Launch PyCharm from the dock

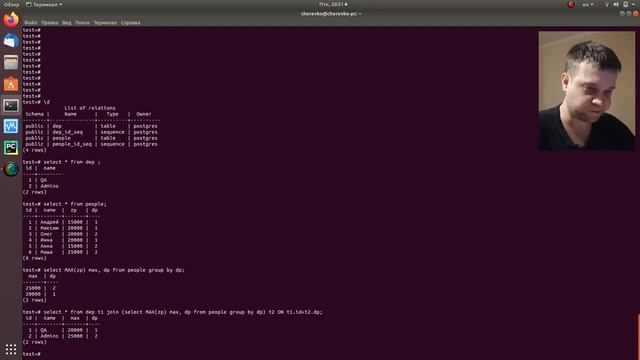(11, 148)
